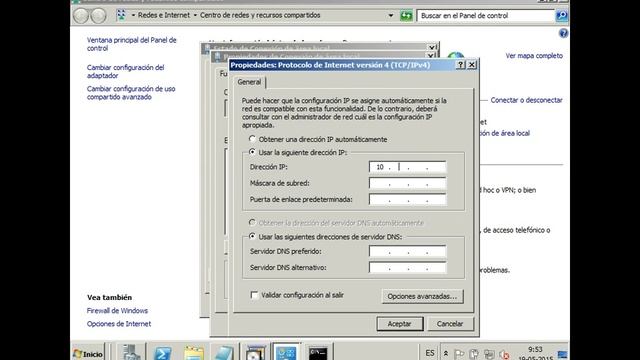Click the Control Panel help icon
Screen dimensions: 640x360
pos(563,33)
